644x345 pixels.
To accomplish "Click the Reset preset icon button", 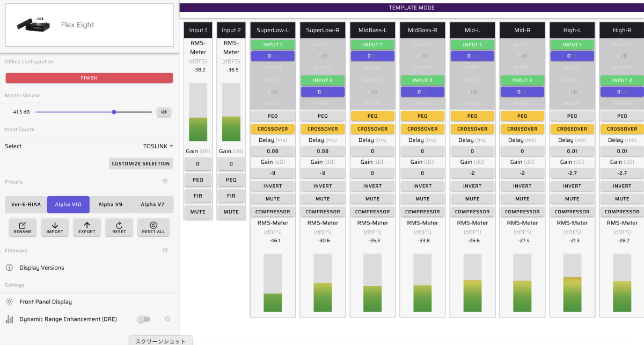I will click(x=119, y=227).
